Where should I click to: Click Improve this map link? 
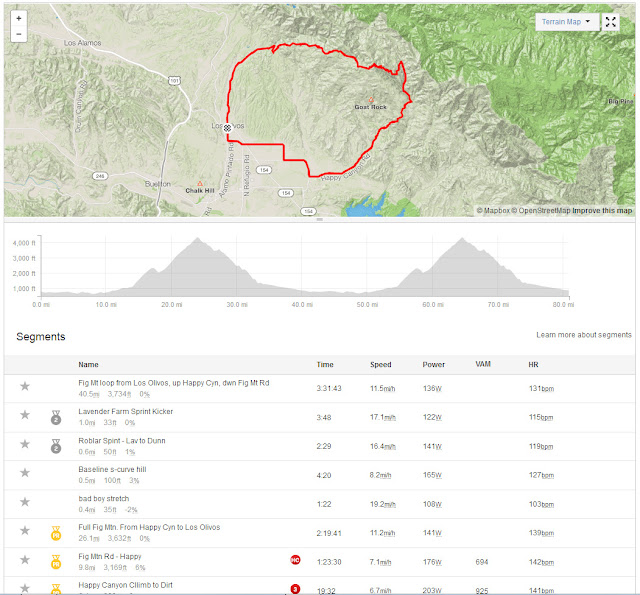click(602, 211)
